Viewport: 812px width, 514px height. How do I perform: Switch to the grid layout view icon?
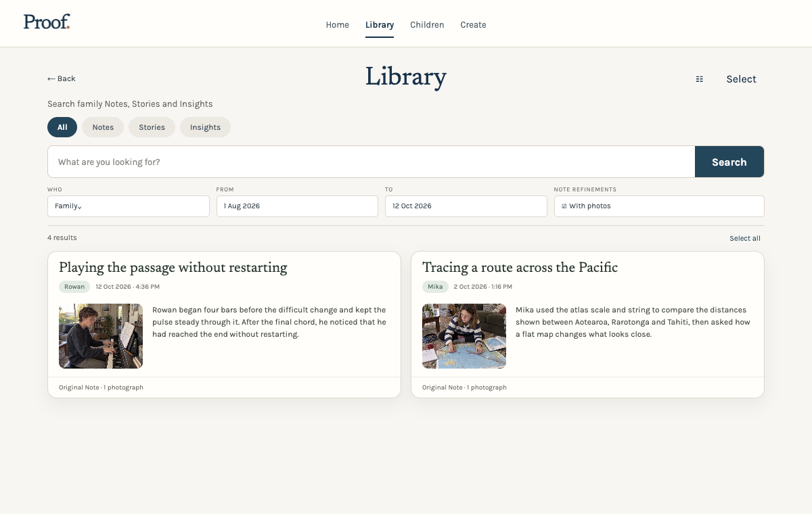click(x=700, y=79)
